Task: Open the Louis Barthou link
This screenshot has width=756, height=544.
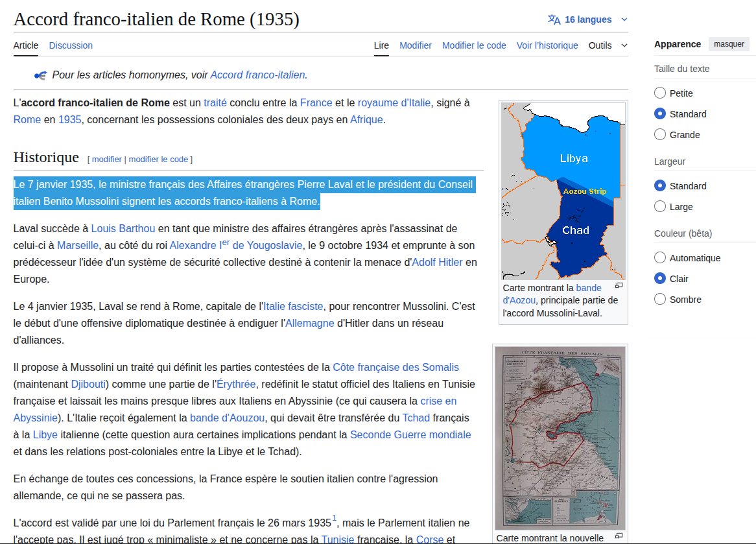Action: (x=123, y=229)
